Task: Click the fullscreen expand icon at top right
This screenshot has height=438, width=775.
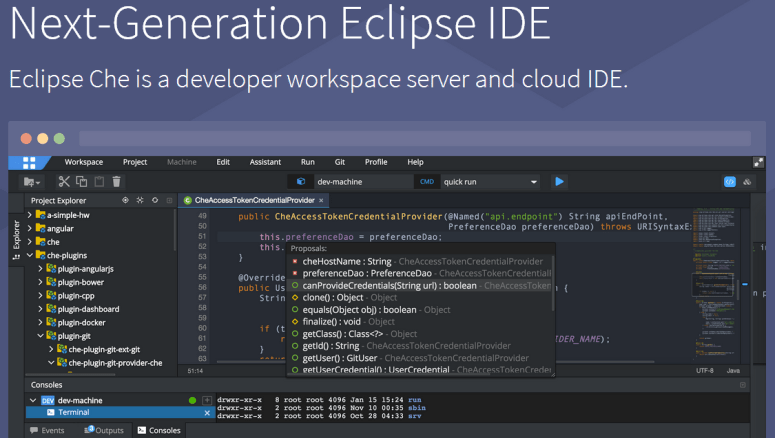Action: coord(759,162)
